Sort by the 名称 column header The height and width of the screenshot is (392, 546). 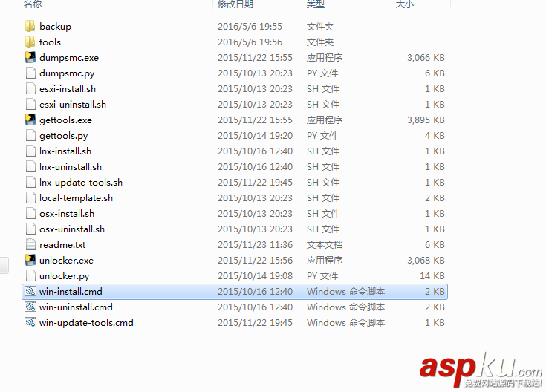(33, 4)
